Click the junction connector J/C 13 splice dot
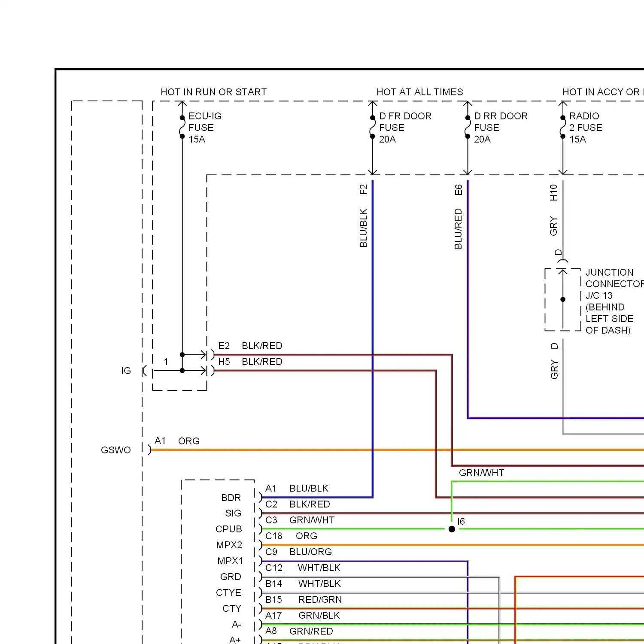Screen dimensions: 644x644 click(x=563, y=299)
